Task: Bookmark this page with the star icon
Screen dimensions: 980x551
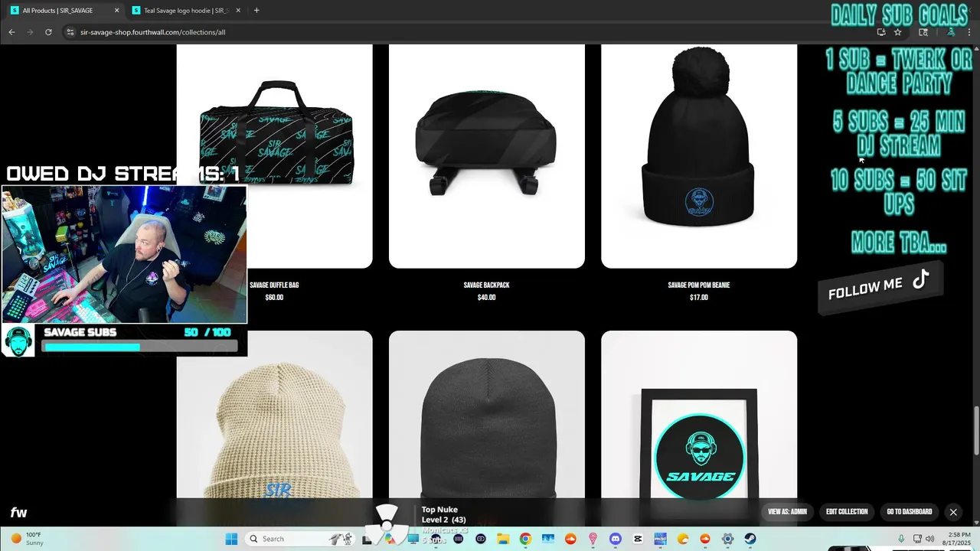Action: tap(898, 32)
